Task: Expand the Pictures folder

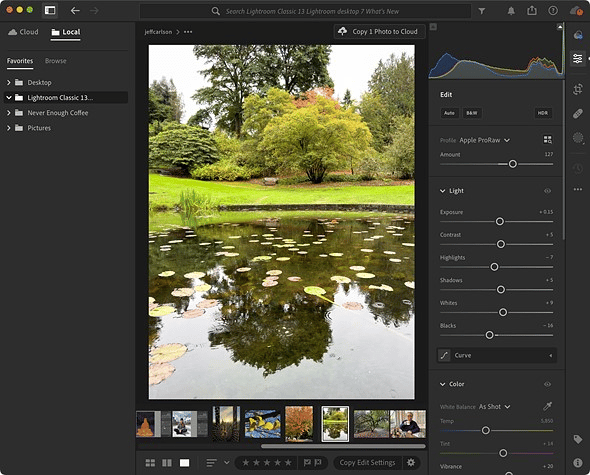Action: click(x=9, y=128)
